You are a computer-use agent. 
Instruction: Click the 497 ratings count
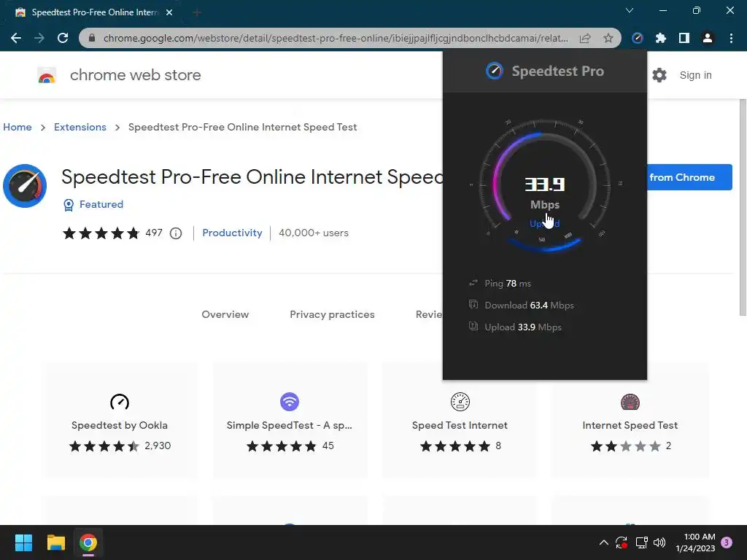point(154,233)
